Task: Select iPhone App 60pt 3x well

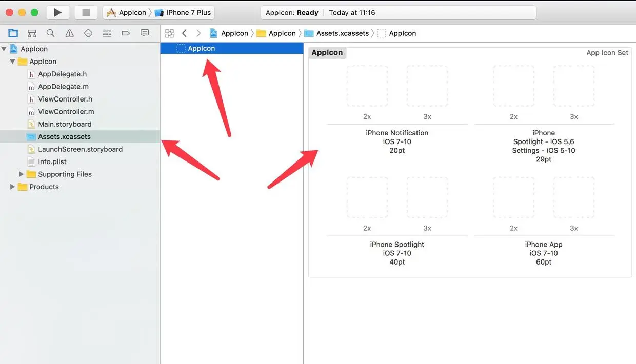Action: pyautogui.click(x=574, y=197)
